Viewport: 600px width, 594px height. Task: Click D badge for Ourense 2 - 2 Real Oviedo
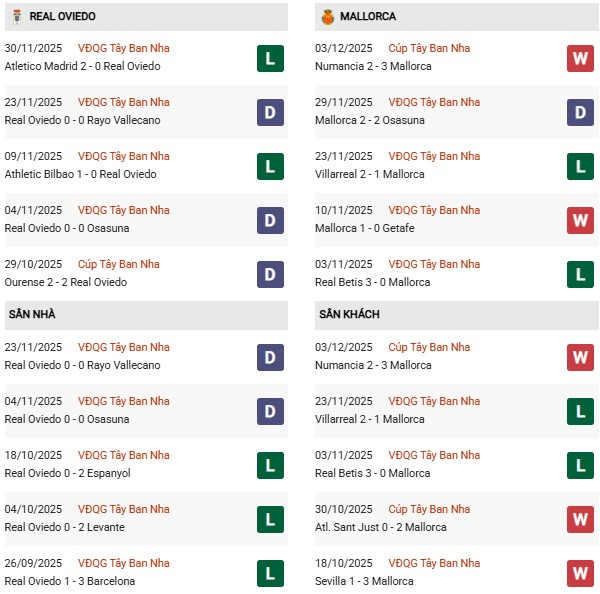[x=269, y=274]
